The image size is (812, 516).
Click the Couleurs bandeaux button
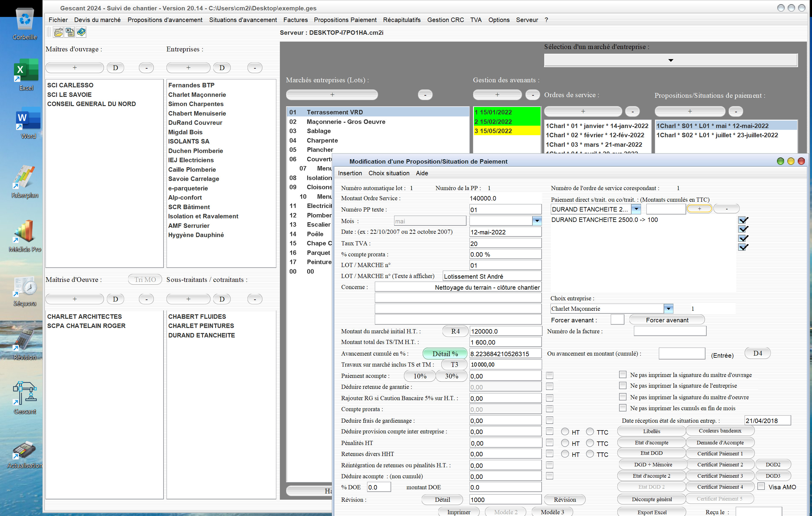[720, 431]
